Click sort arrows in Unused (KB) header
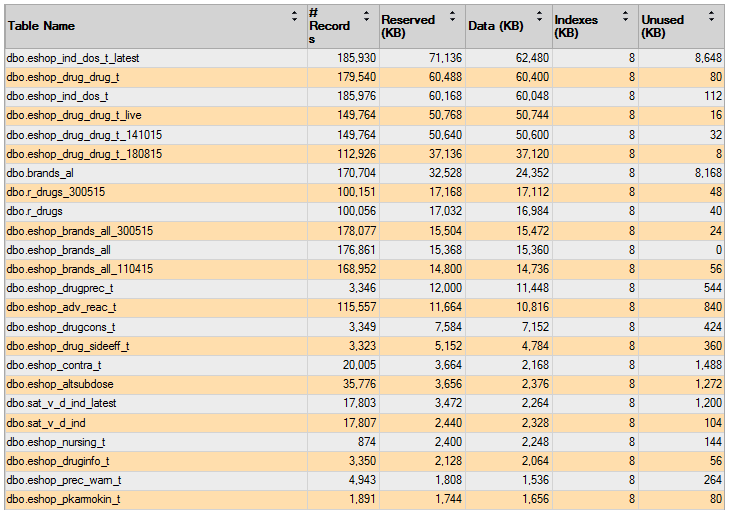 (711, 17)
